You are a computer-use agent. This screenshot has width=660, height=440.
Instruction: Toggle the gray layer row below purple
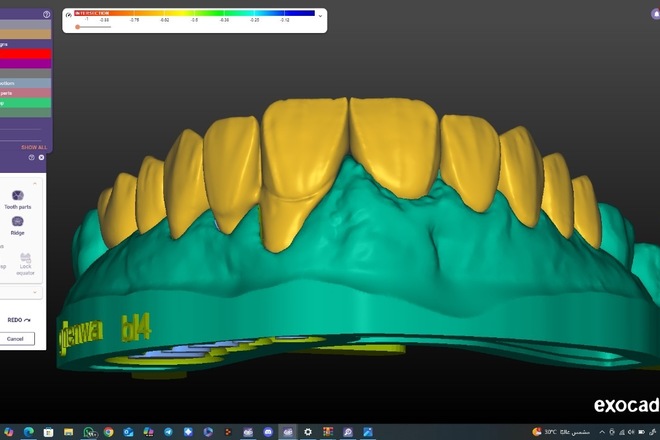(26, 73)
